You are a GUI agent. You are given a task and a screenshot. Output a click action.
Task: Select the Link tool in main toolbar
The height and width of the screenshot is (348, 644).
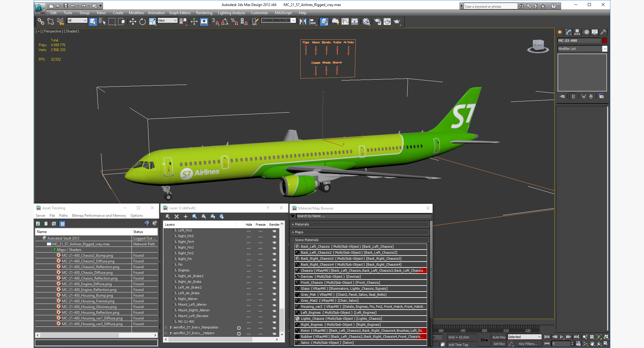(x=41, y=21)
